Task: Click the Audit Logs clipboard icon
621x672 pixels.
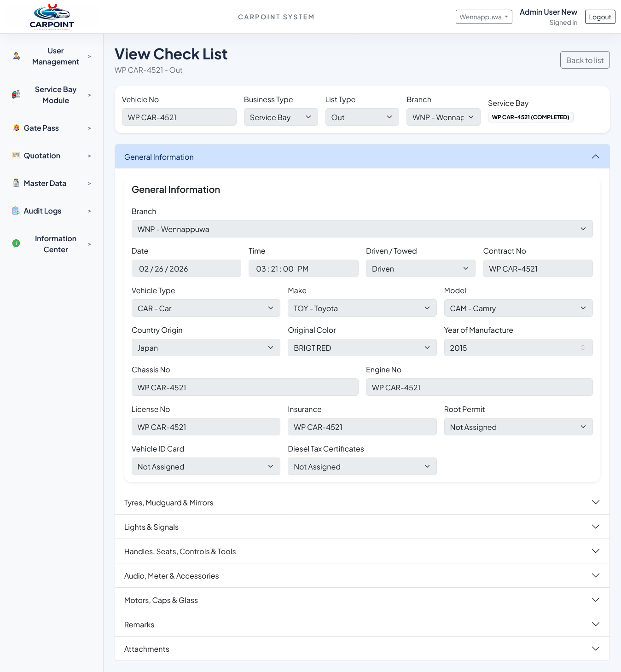Action: click(x=15, y=210)
